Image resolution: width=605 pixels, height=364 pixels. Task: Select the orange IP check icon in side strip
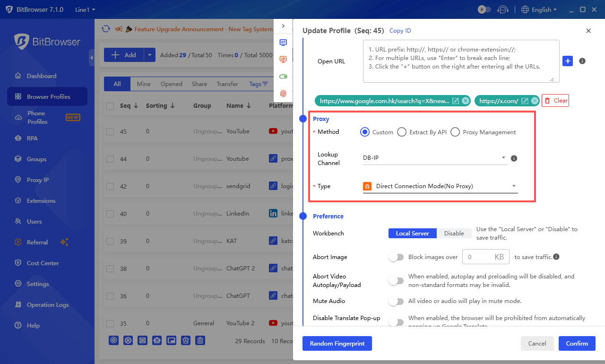click(x=283, y=59)
